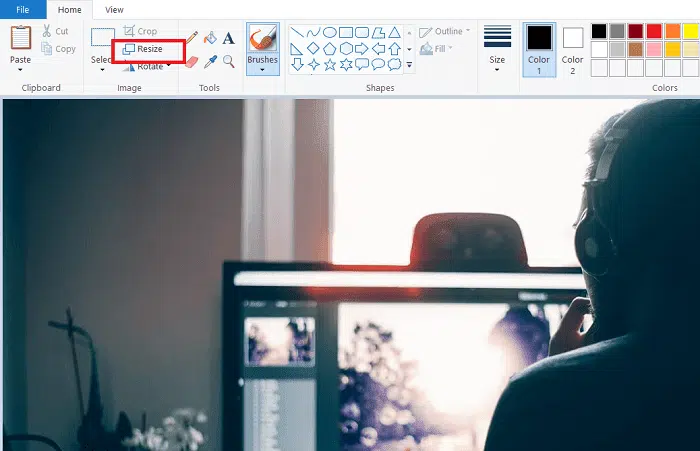Screen dimensions: 700x451
Task: Open the Paste dropdown arrow
Action: (20, 70)
